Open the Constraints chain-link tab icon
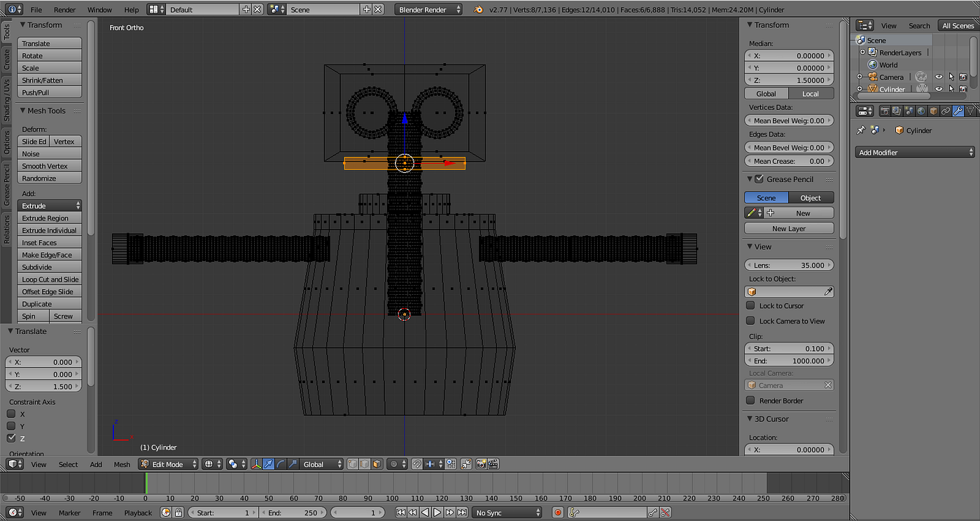 [x=946, y=111]
